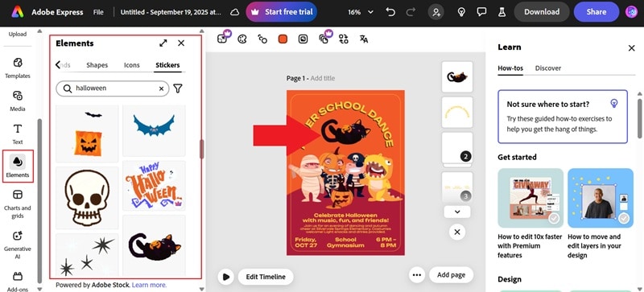Close the layers stack with X button
The height and width of the screenshot is (292, 644).
pos(457,232)
